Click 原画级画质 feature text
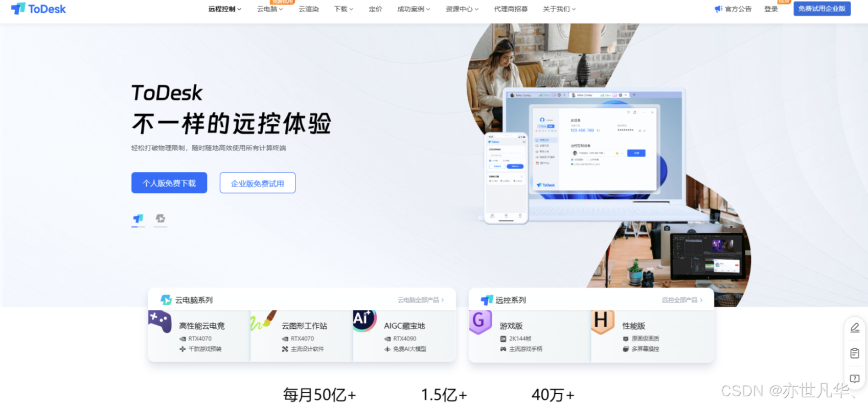The width and height of the screenshot is (868, 406). (645, 339)
